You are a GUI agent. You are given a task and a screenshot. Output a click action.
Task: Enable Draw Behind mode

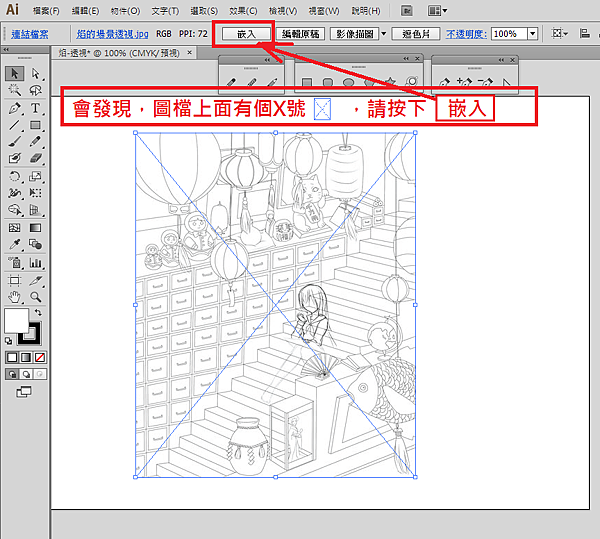pos(26,374)
